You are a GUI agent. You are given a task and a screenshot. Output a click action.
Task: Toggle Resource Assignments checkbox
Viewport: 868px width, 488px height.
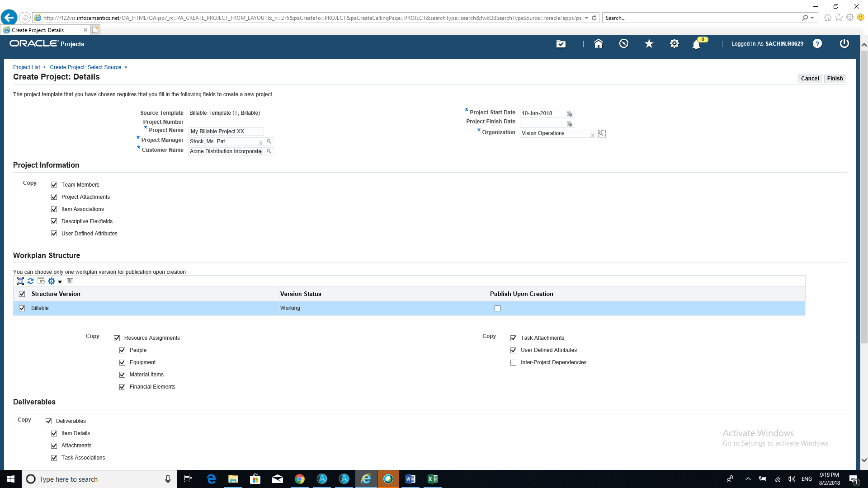(117, 338)
